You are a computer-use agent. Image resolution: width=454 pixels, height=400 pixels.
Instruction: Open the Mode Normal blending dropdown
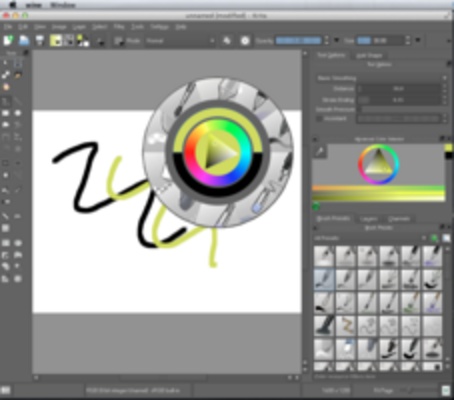click(x=180, y=41)
